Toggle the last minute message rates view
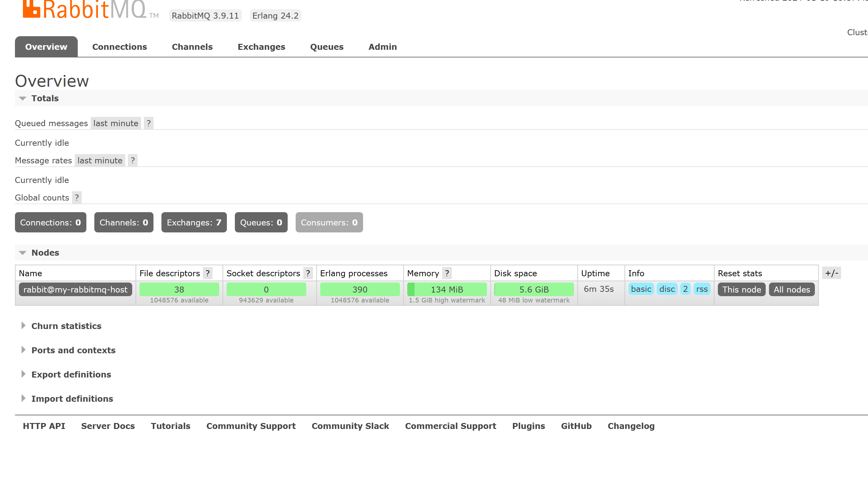 click(100, 160)
